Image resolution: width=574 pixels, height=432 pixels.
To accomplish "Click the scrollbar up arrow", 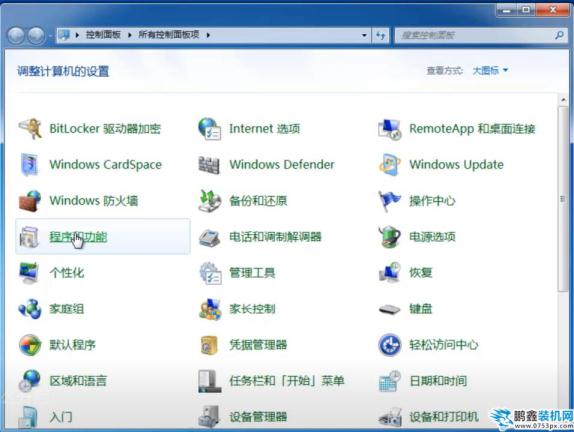I will pyautogui.click(x=563, y=99).
